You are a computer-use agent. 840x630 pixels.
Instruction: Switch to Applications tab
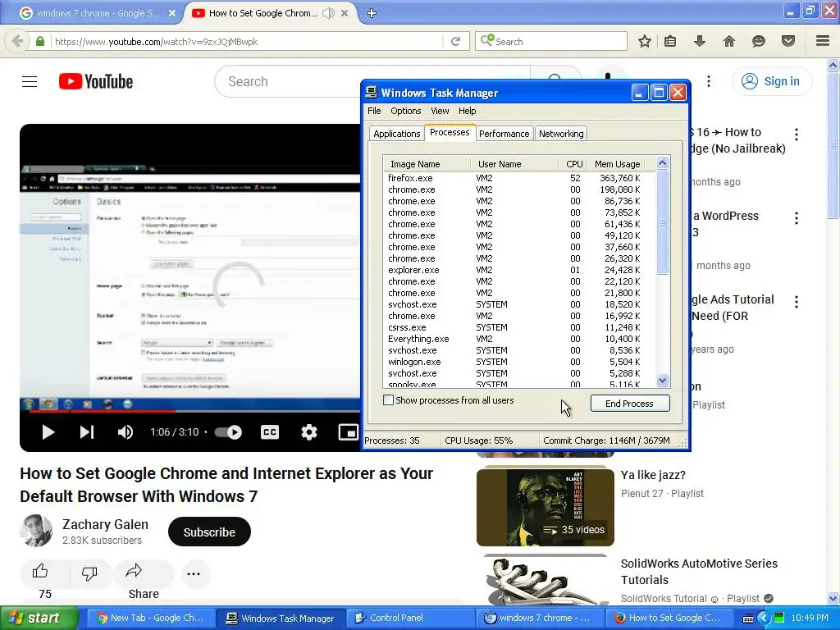point(396,134)
